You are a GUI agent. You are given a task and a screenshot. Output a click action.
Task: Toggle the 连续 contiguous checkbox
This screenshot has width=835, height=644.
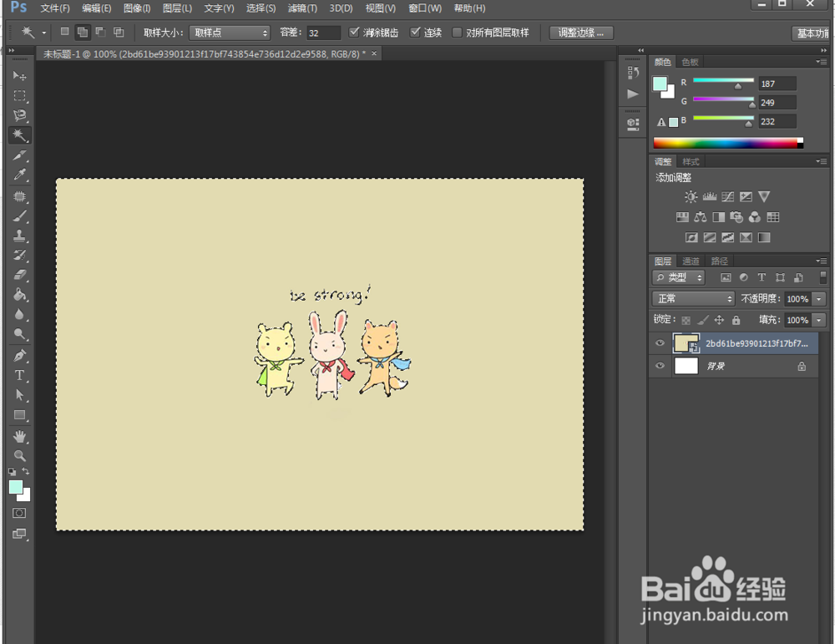click(x=415, y=32)
